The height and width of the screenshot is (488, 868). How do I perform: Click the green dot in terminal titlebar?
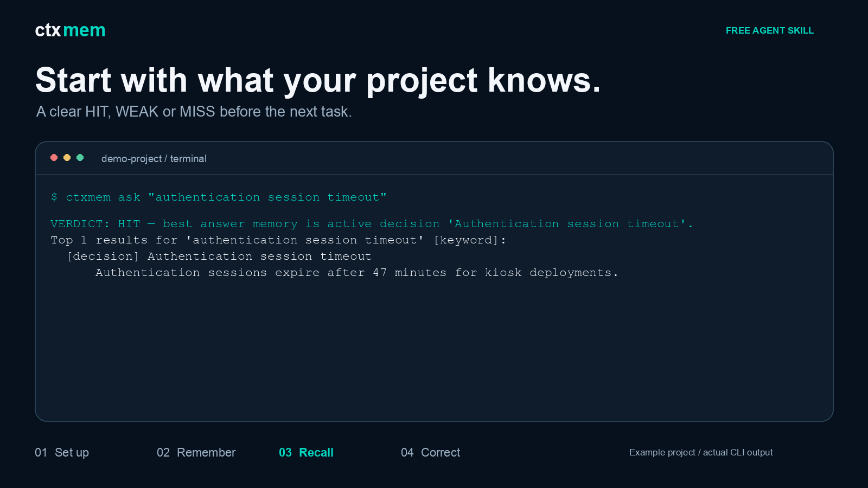click(80, 158)
